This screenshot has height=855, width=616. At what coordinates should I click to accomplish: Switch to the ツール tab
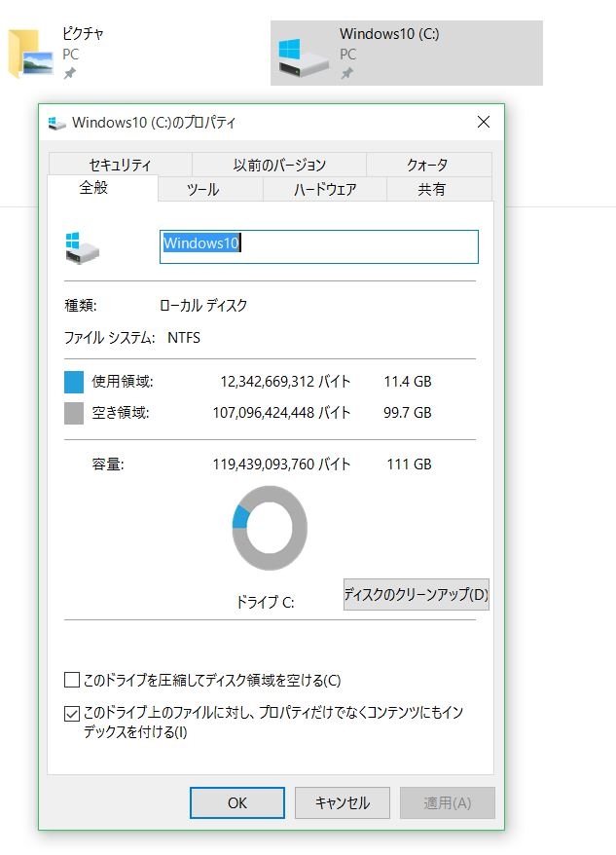tap(210, 189)
